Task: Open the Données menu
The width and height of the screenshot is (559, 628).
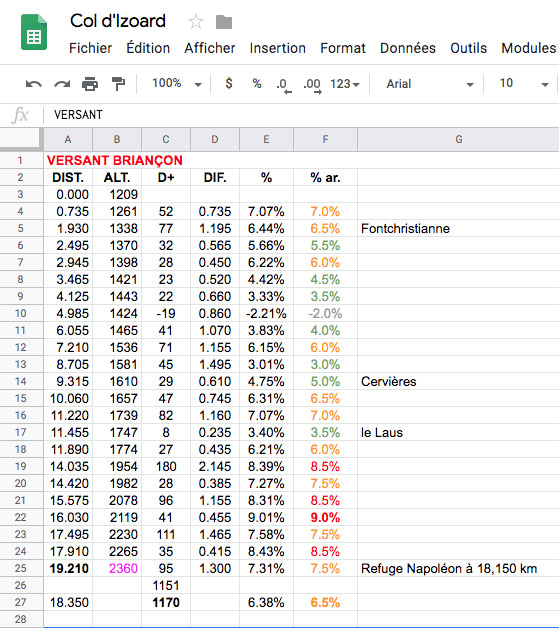Action: [408, 48]
